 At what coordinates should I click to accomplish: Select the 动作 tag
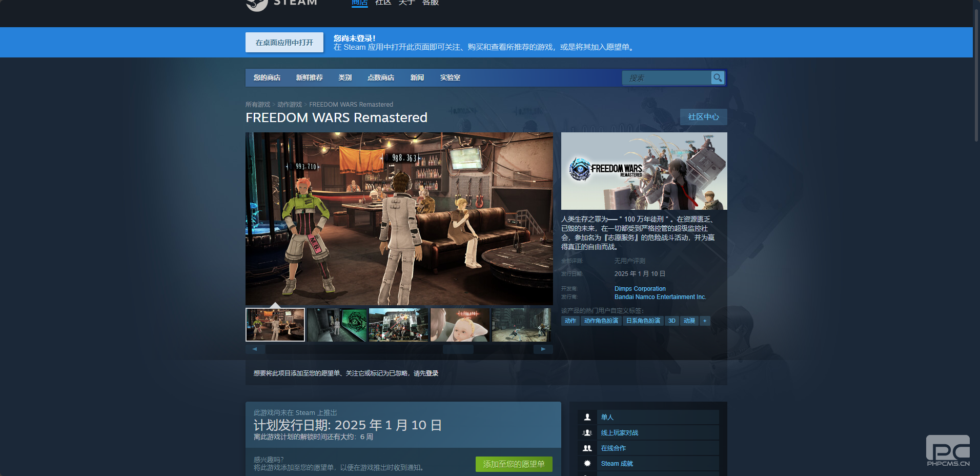tap(570, 321)
